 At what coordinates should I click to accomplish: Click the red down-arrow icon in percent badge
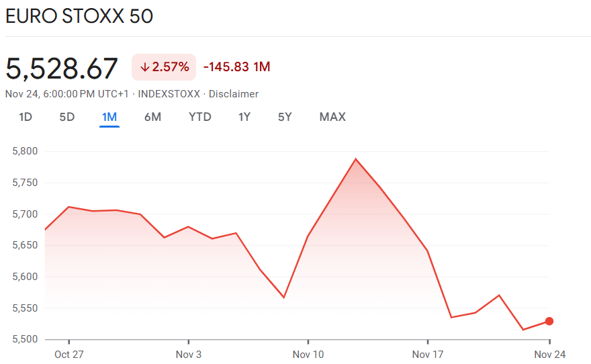click(x=144, y=67)
